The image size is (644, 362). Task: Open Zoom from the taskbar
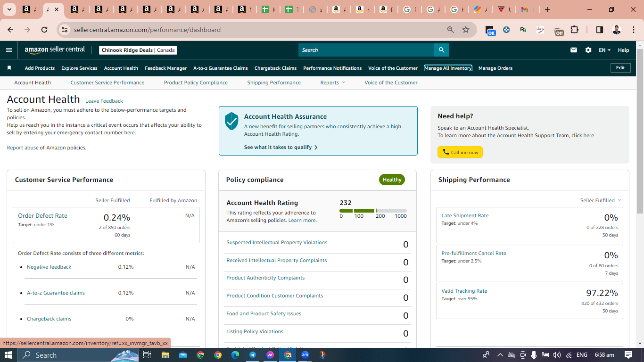pos(305,355)
